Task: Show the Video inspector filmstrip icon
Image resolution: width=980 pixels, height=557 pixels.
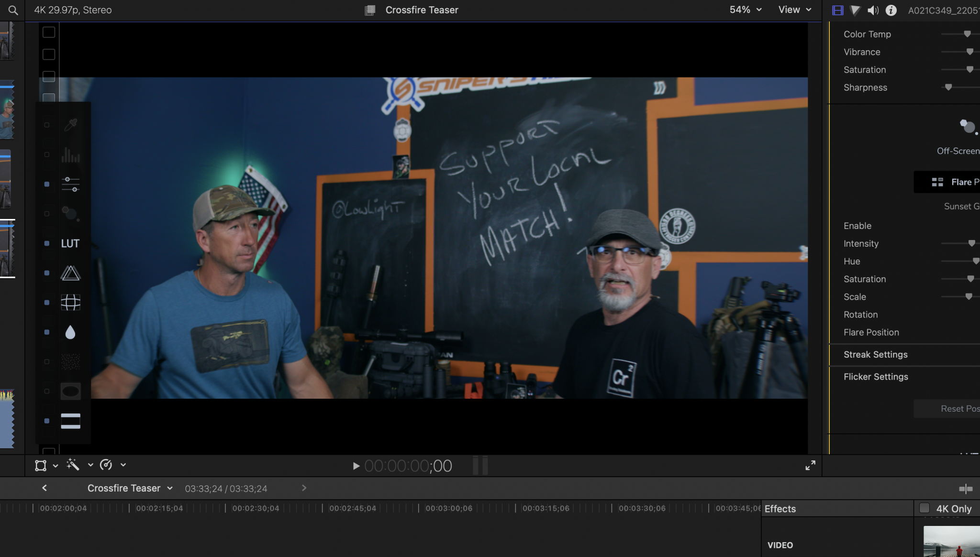Action: (x=837, y=10)
